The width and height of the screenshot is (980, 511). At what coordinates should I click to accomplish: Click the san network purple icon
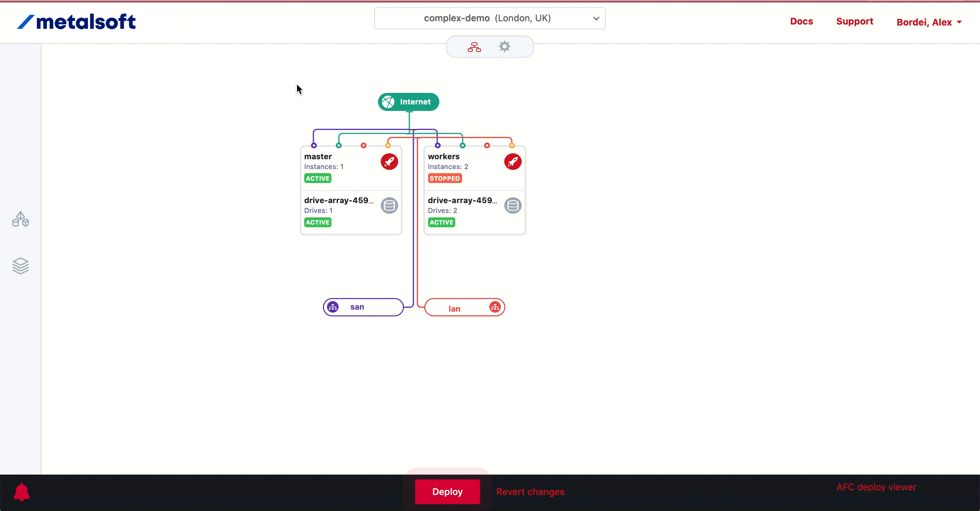click(333, 307)
